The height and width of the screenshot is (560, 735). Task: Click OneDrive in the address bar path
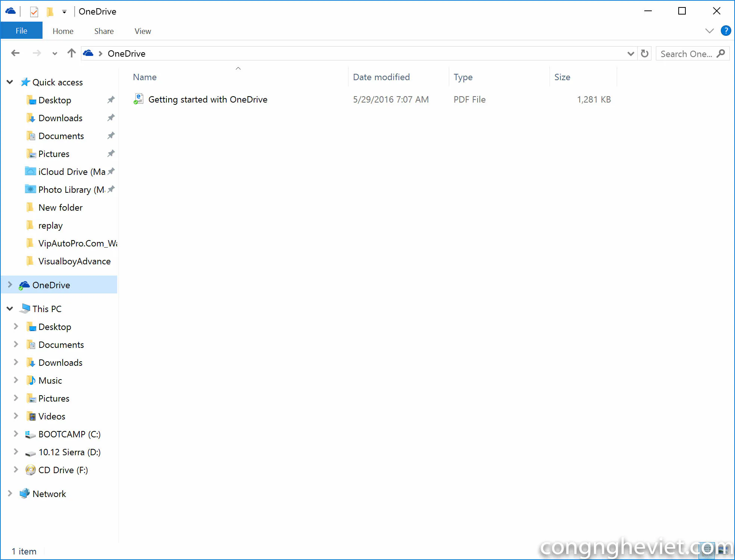[126, 54]
